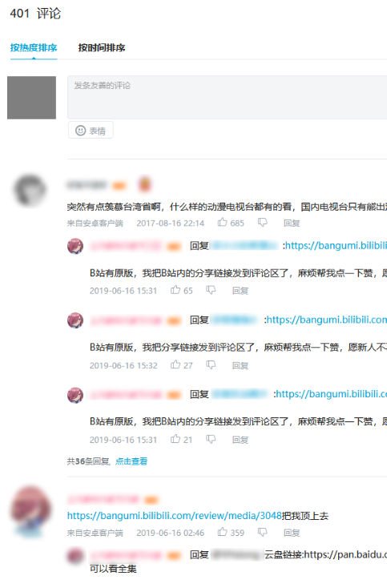Screen dimensions: 387x588
Task: Open the bangumi.bilibili.com/review/media/3048 link
Action: pyautogui.click(x=175, y=516)
